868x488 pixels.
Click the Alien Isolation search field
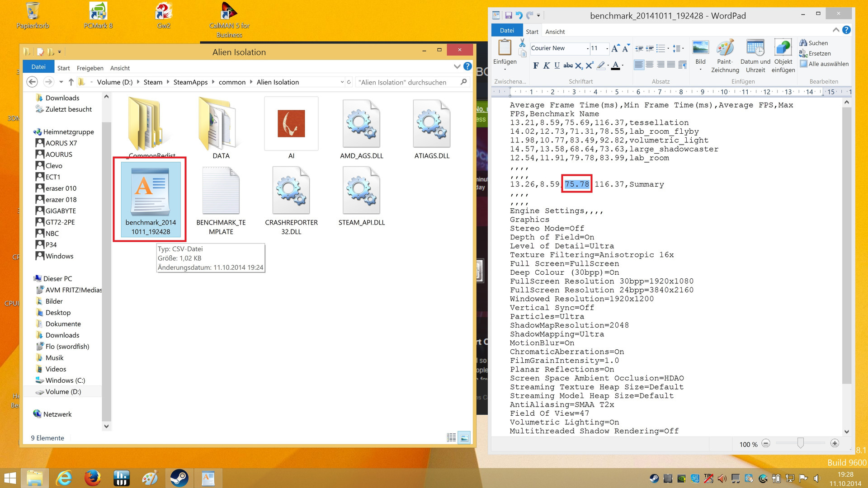(x=412, y=82)
